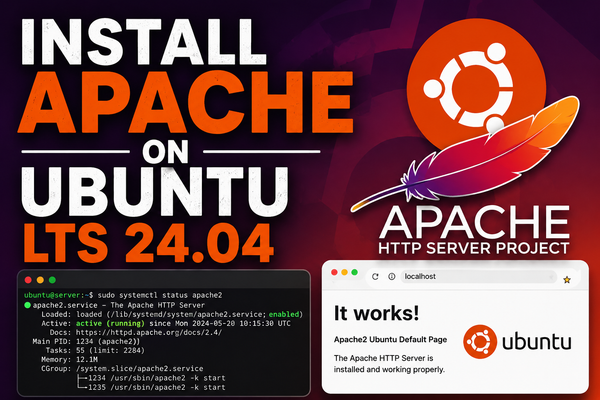Open the httpd.apache.org docs link

(149, 332)
